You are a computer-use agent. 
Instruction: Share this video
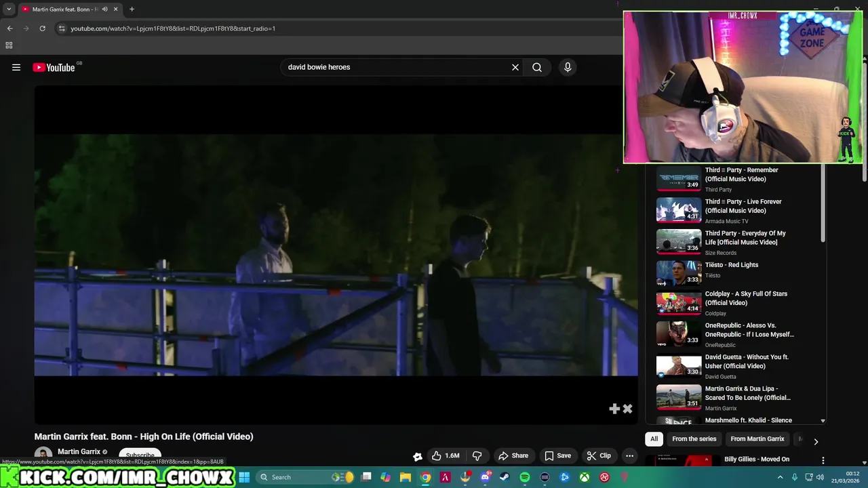point(513,455)
